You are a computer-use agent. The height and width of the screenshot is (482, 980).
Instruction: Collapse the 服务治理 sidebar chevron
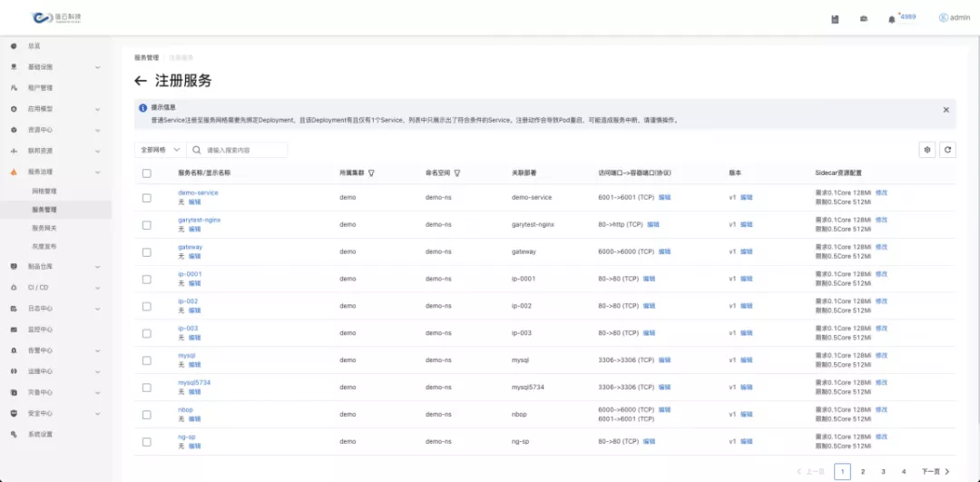(x=97, y=172)
